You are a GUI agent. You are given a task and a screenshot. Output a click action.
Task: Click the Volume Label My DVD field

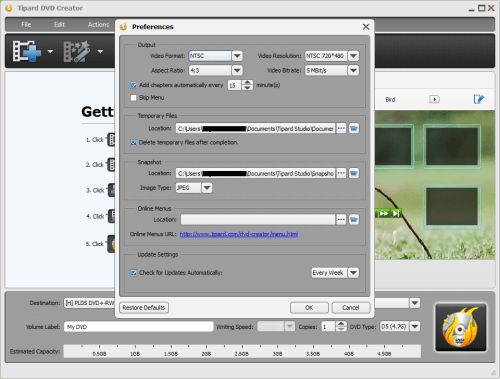(138, 327)
